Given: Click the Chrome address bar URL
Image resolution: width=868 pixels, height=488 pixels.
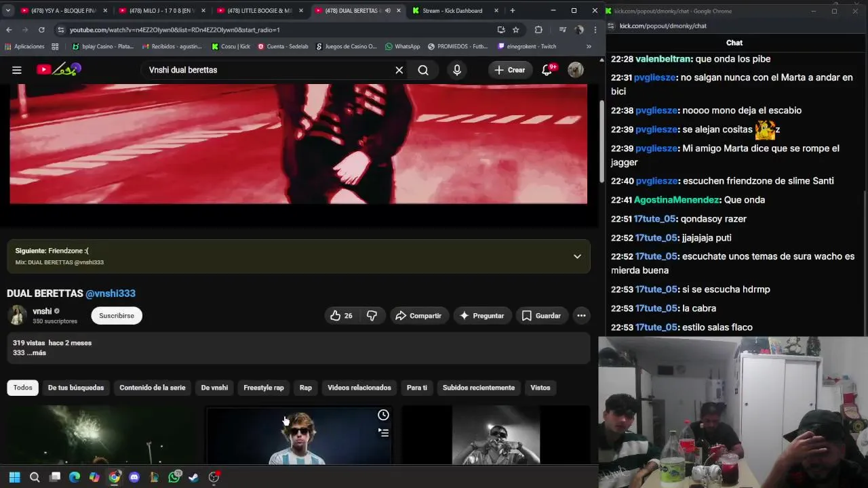Looking at the screenshot, I should tap(175, 30).
